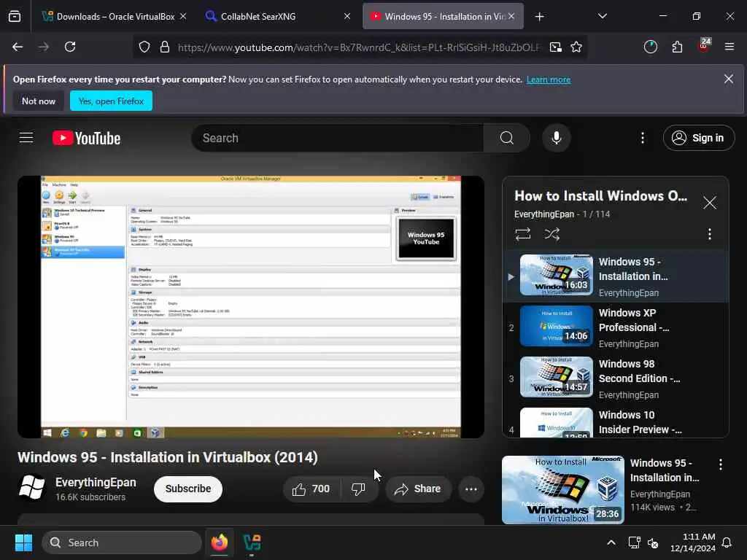Screen dimensions: 747x560
Task: Like the video with thumbs up
Action: [x=311, y=489]
